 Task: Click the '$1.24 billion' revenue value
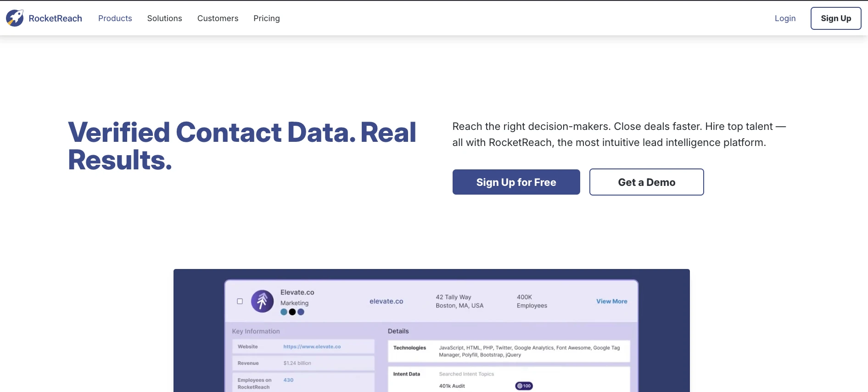[297, 363]
